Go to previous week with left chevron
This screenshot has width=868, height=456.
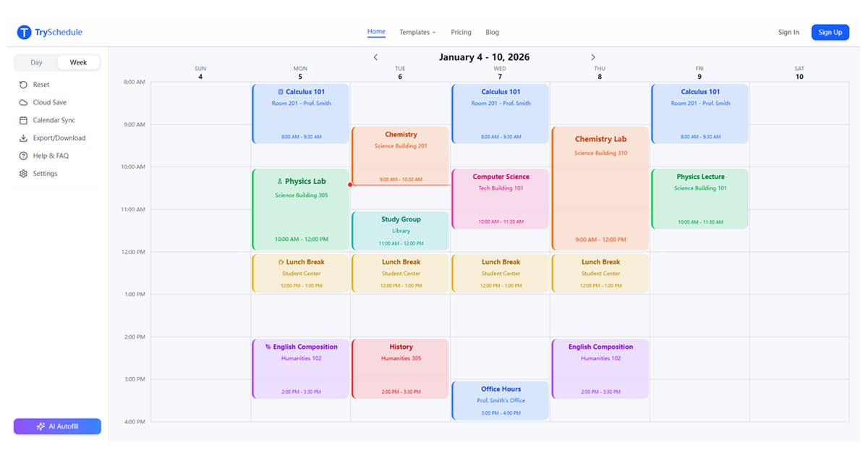point(375,57)
